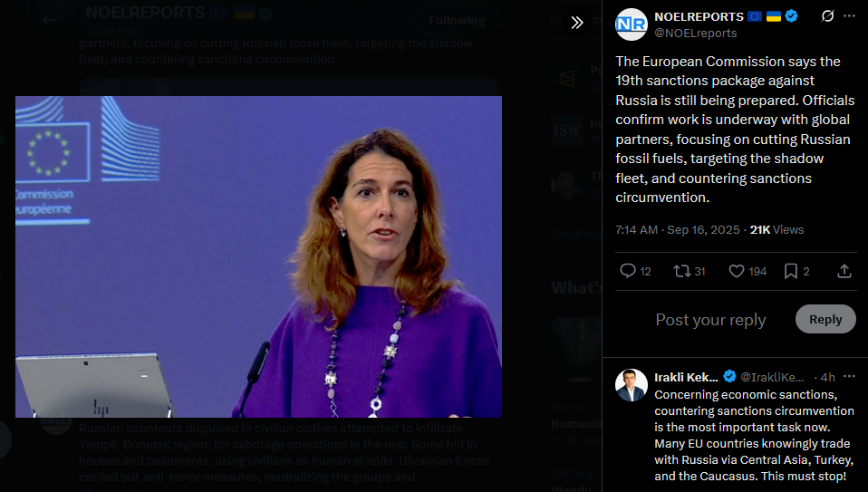Open the @NOELreports handle link
The height and width of the screenshot is (492, 868).
(696, 34)
